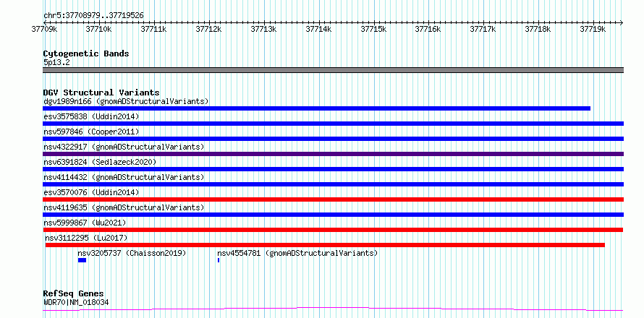Click the 37719k ruler tick label
Viewport: 644px width, 318px height.
pos(593,29)
